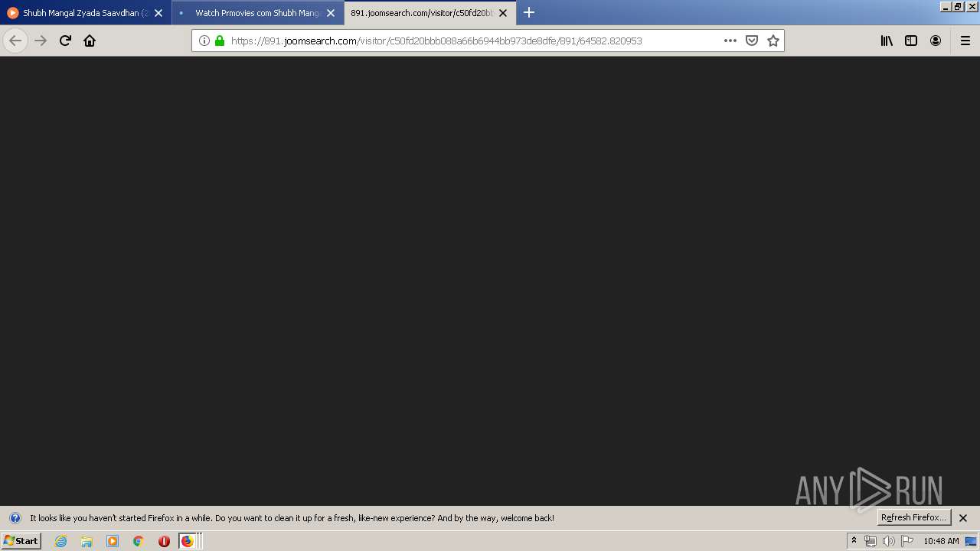
Task: Open the Opera taskbar icon
Action: click(164, 541)
